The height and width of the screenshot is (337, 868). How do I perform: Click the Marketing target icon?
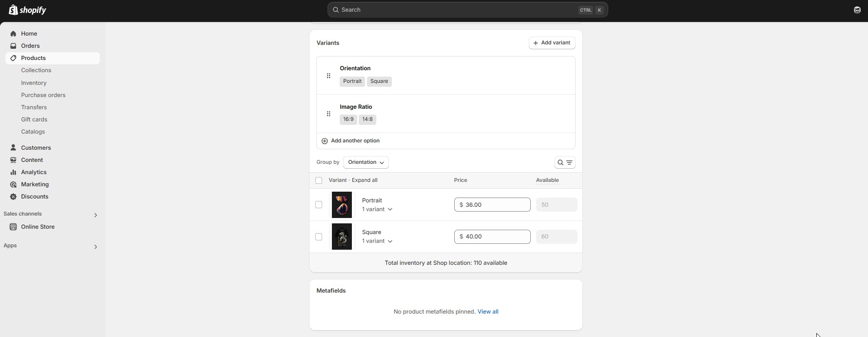click(13, 184)
